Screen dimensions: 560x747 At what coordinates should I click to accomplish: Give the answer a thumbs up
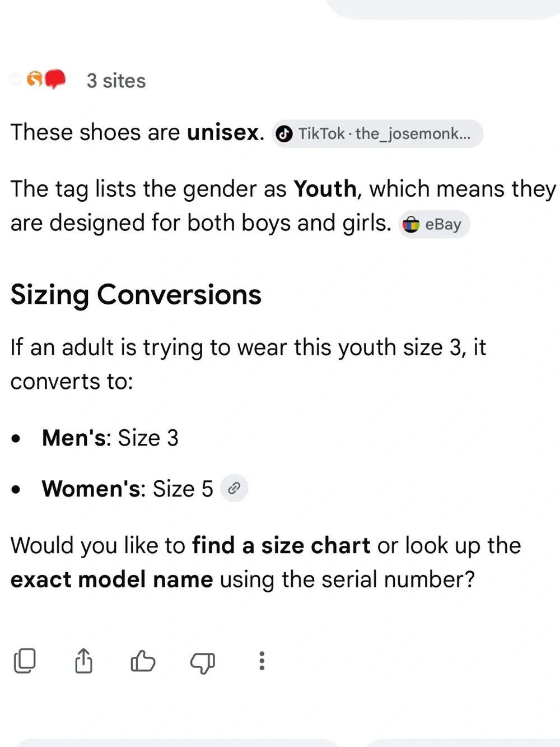(143, 661)
